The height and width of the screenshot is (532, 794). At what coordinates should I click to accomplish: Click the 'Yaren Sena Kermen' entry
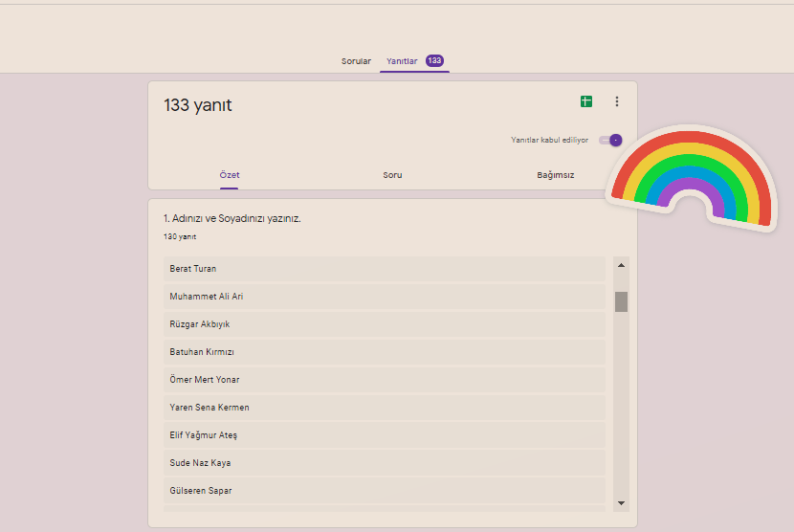(x=384, y=408)
